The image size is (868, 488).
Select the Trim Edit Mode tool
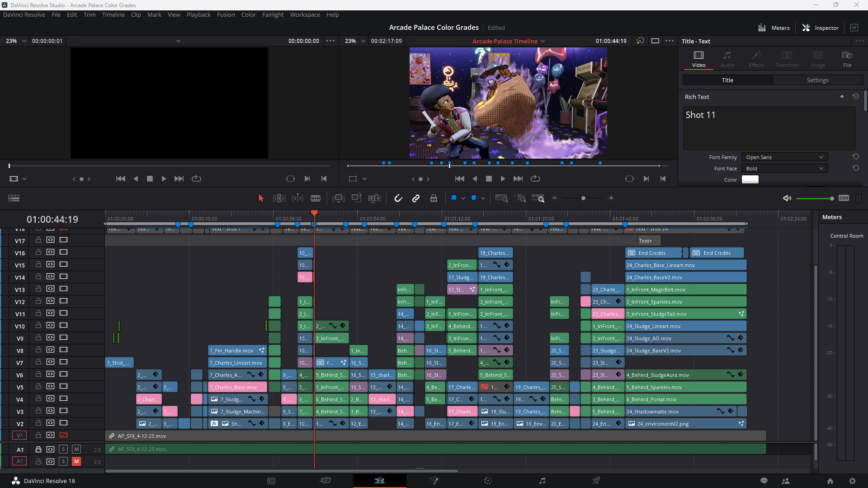[279, 198]
